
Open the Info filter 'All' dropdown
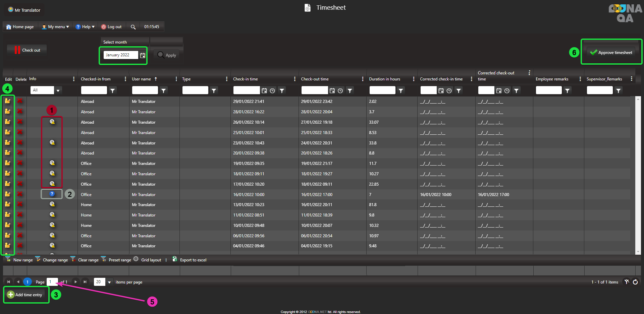(x=58, y=90)
